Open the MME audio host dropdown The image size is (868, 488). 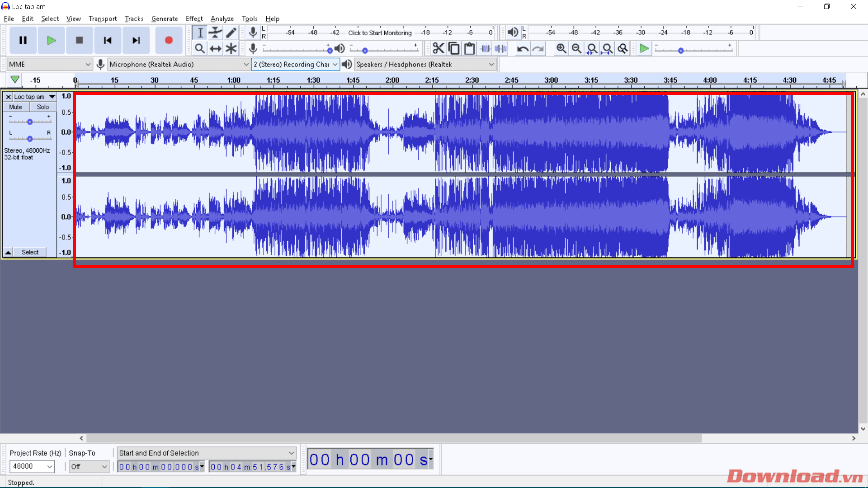click(50, 64)
